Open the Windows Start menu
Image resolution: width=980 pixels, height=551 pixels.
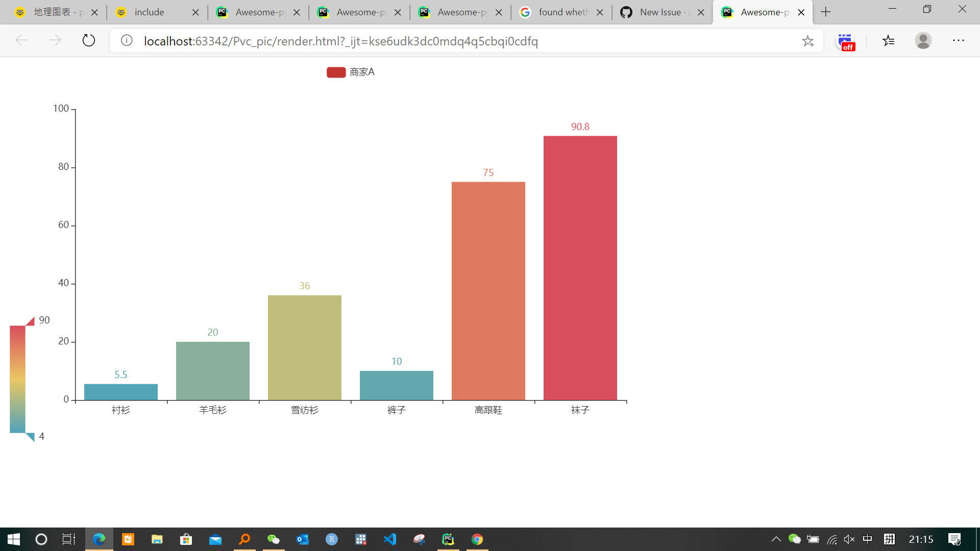click(x=14, y=539)
